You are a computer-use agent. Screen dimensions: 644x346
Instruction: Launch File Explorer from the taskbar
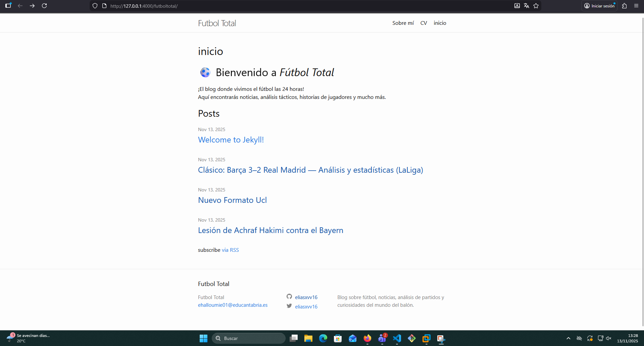[308, 338]
